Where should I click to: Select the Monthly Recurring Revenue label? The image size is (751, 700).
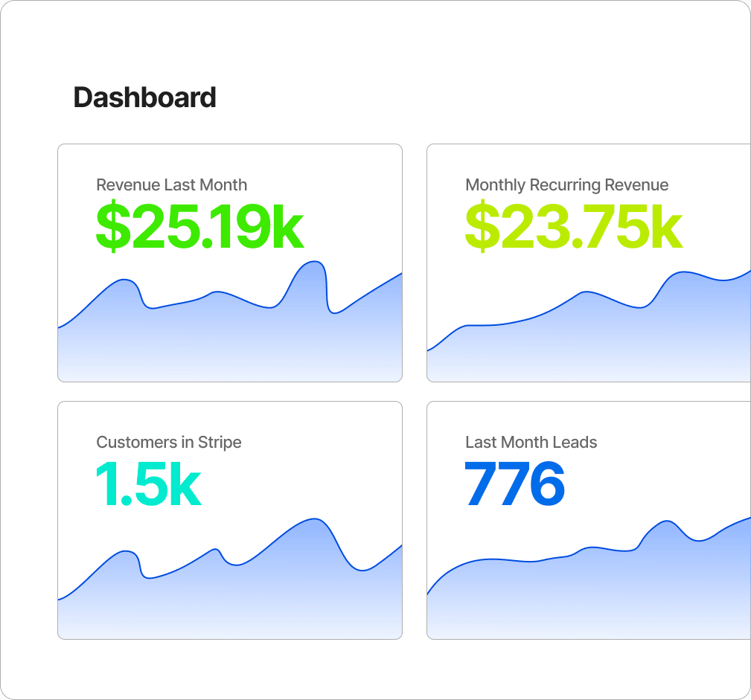tap(566, 184)
